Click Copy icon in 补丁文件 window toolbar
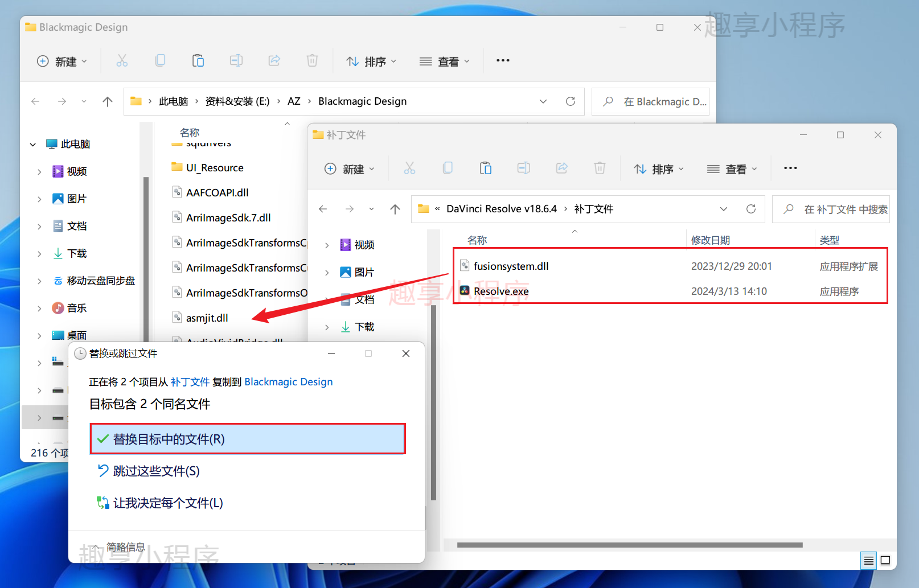Screen dimensions: 919x588 pos(448,168)
